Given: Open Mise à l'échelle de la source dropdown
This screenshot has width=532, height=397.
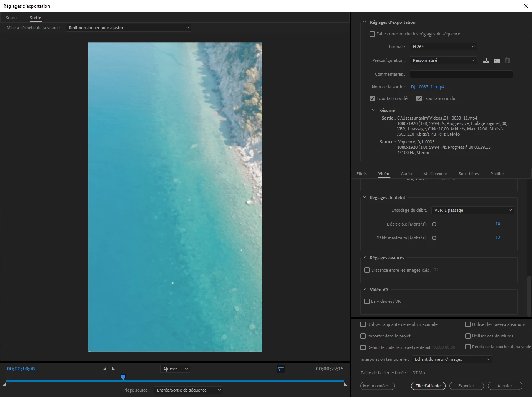Looking at the screenshot, I should 128,28.
